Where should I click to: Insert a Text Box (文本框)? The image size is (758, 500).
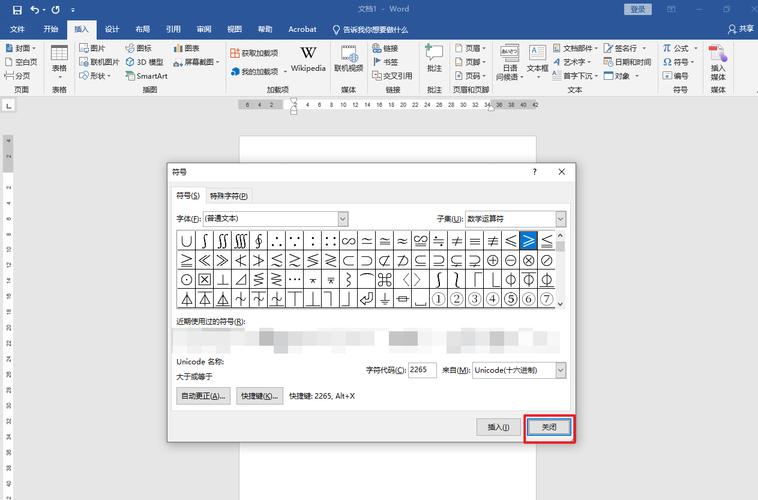pyautogui.click(x=537, y=61)
